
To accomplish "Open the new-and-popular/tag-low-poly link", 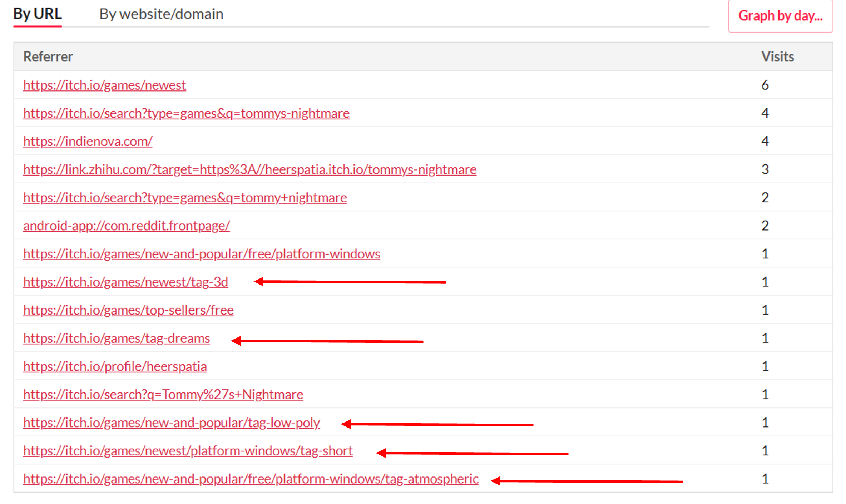I will [172, 423].
